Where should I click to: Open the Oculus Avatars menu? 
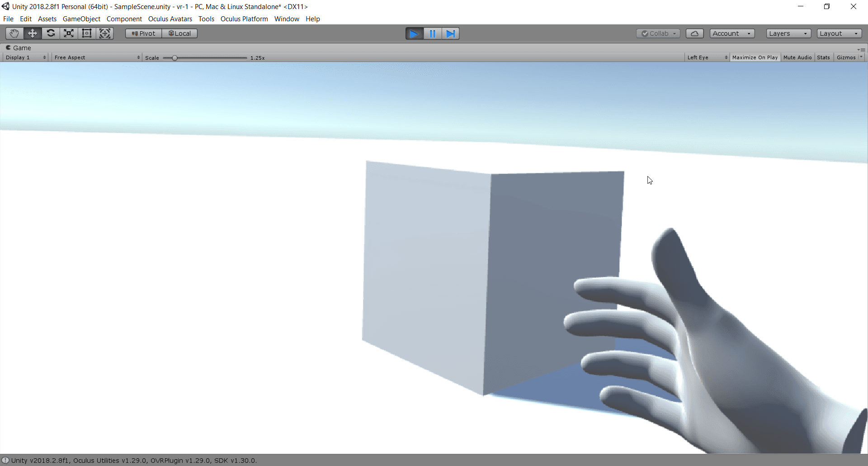point(170,19)
